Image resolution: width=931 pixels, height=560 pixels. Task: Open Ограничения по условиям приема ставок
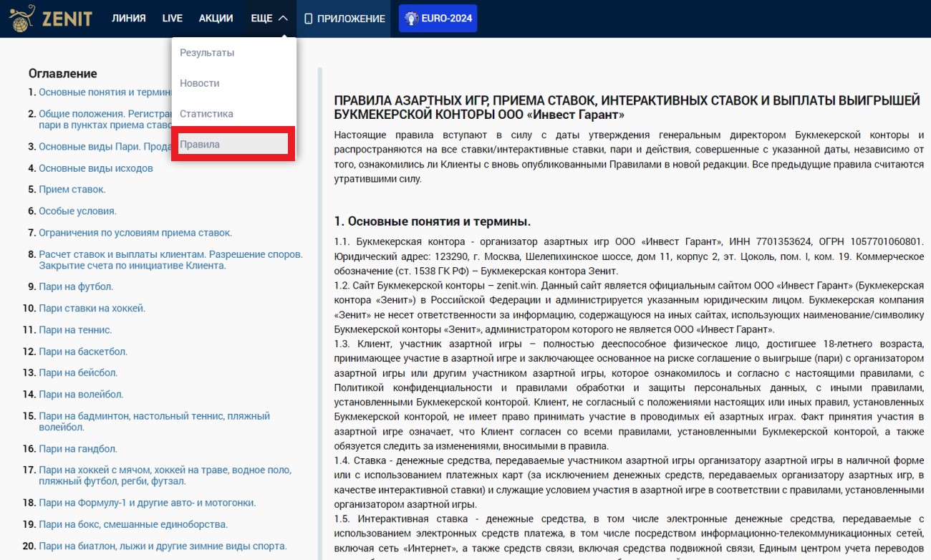(x=135, y=233)
